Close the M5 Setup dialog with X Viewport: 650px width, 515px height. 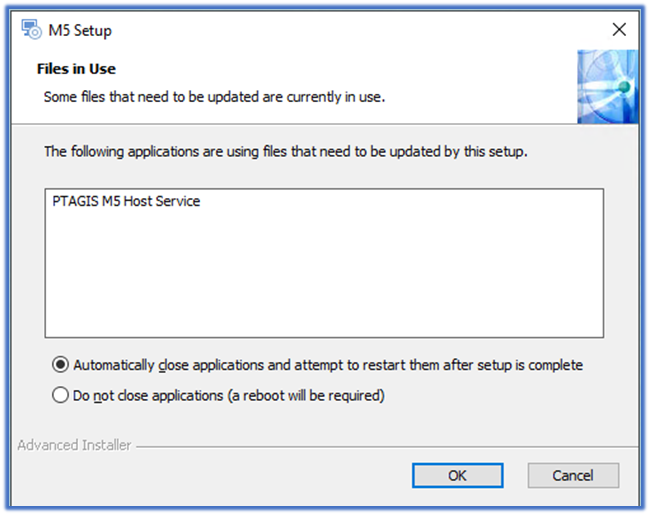click(619, 29)
